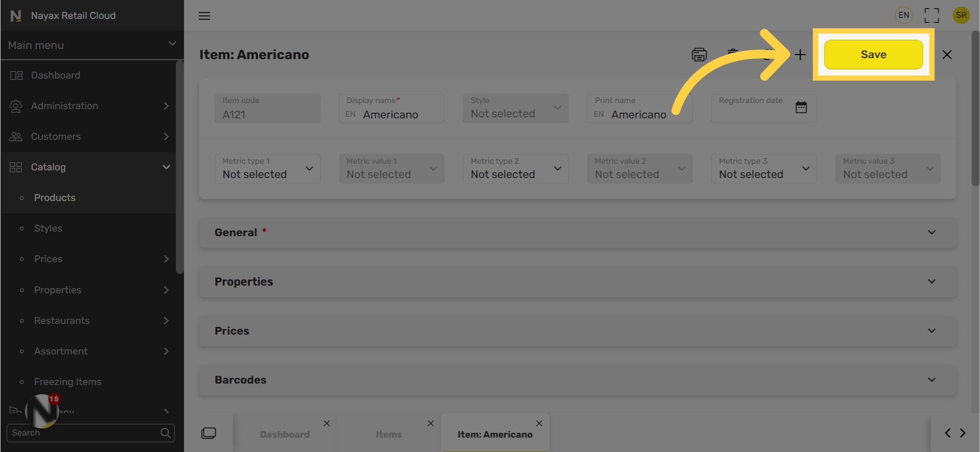Click the print icon beside item title
This screenshot has height=452, width=980.
pos(699,55)
